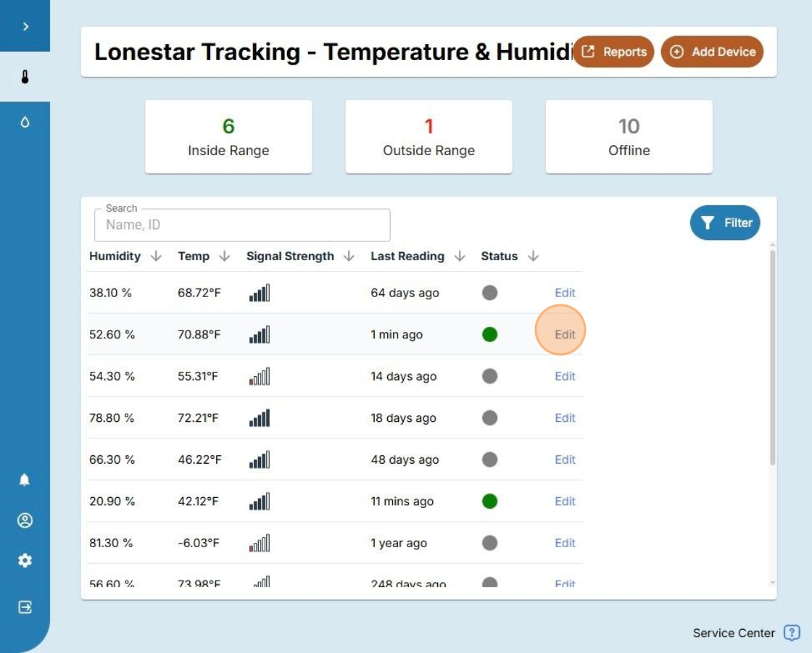Open the temperature thermometer sidebar icon
This screenshot has width=812, height=653.
(25, 77)
